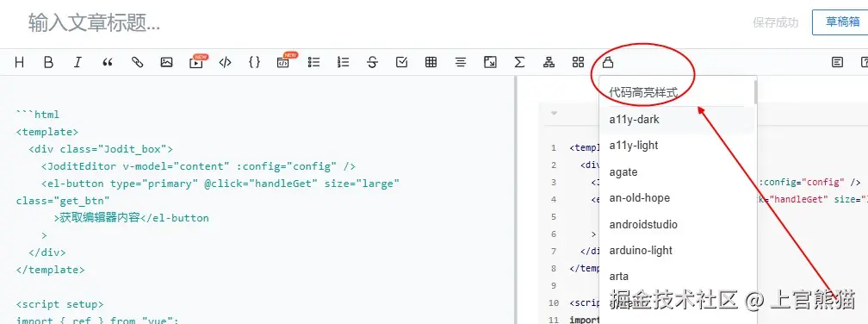The width and height of the screenshot is (868, 324).
Task: Insert code block with curly braces icon
Action: pyautogui.click(x=255, y=63)
